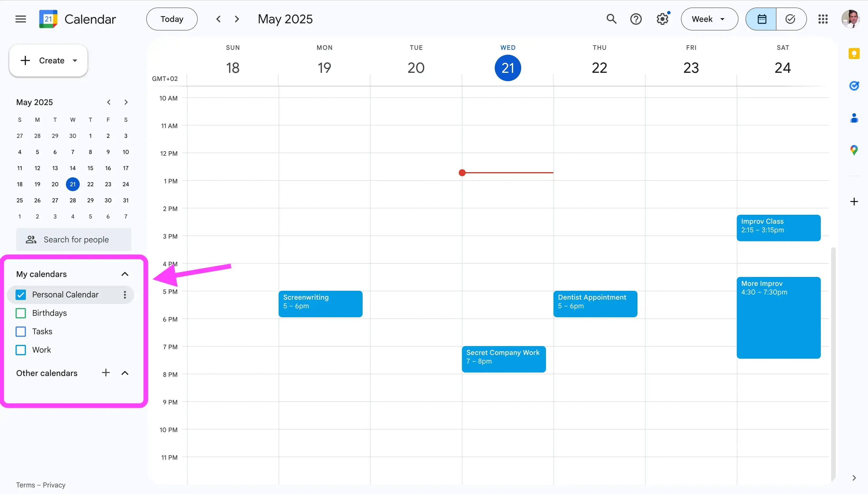Open the search in Calendar
The width and height of the screenshot is (868, 494).
[x=611, y=19]
